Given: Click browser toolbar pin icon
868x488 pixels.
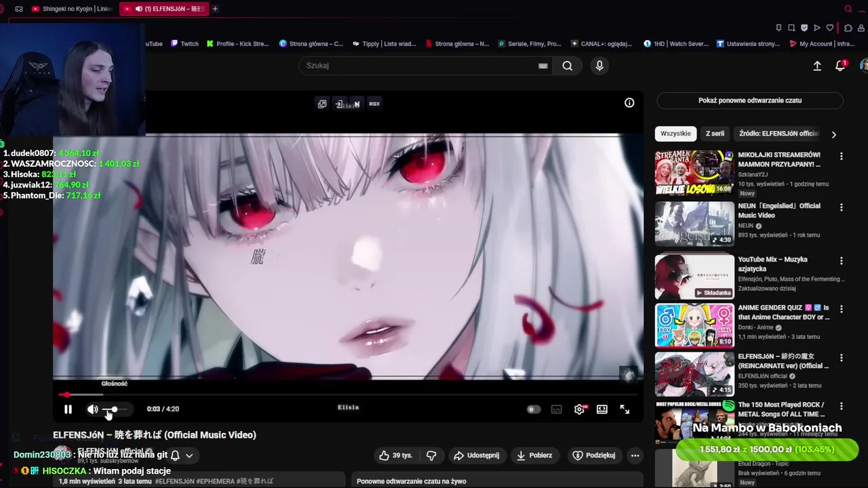Looking at the screenshot, I should click(x=778, y=28).
